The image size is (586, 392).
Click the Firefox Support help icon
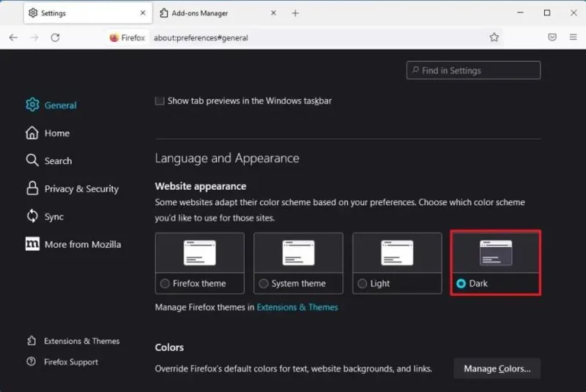click(x=31, y=361)
